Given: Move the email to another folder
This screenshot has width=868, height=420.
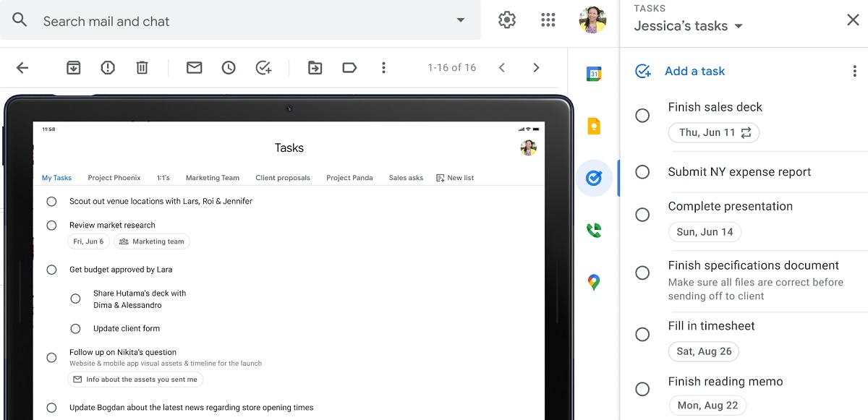Looking at the screenshot, I should (315, 67).
